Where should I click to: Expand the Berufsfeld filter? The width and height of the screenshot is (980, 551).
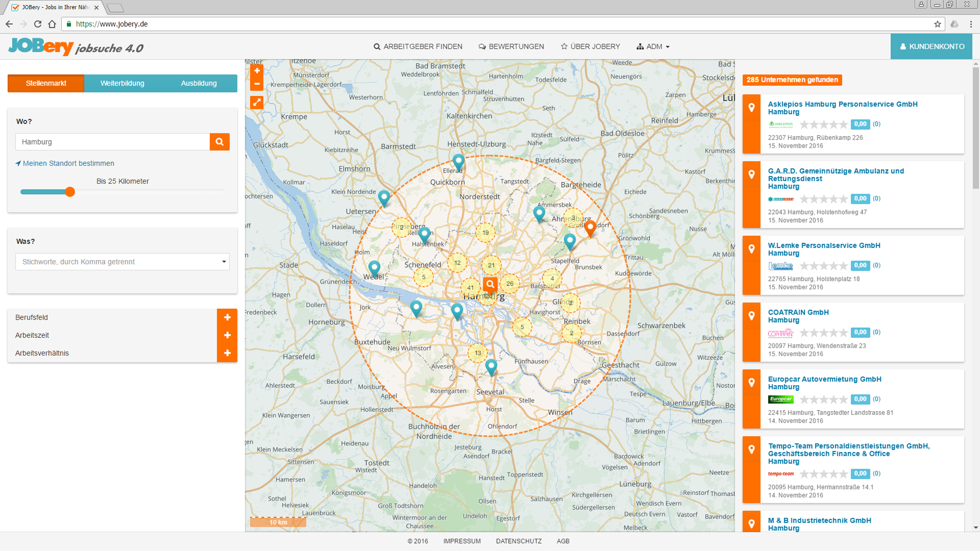[227, 318]
